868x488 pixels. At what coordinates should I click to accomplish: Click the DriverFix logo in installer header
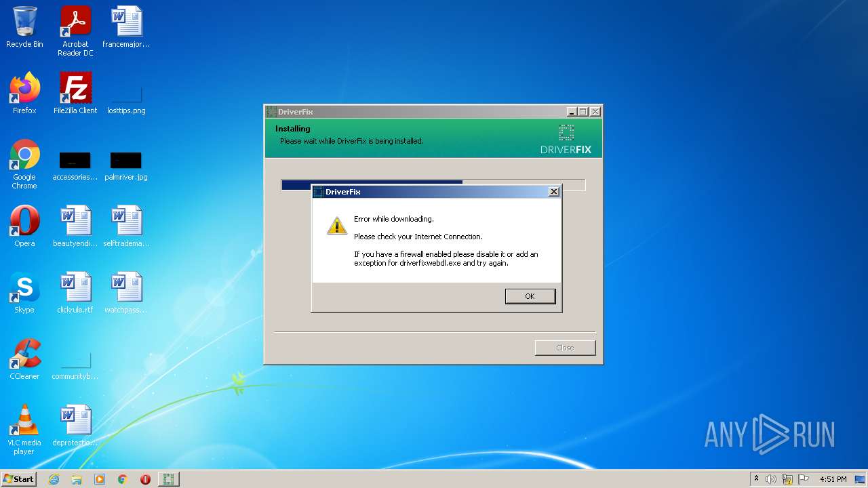(566, 139)
